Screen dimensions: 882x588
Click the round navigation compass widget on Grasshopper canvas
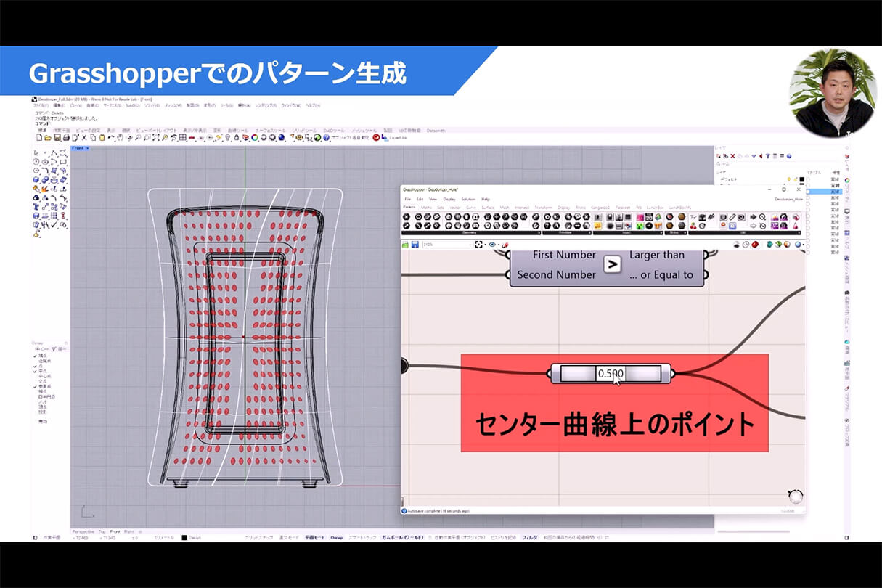pos(796,497)
